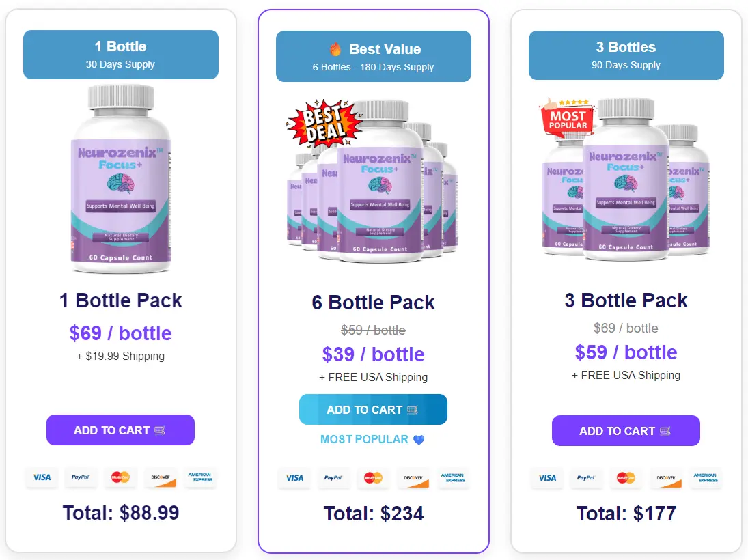The image size is (748, 560).
Task: Select the PayPal icon in the middle column
Action: [x=334, y=478]
